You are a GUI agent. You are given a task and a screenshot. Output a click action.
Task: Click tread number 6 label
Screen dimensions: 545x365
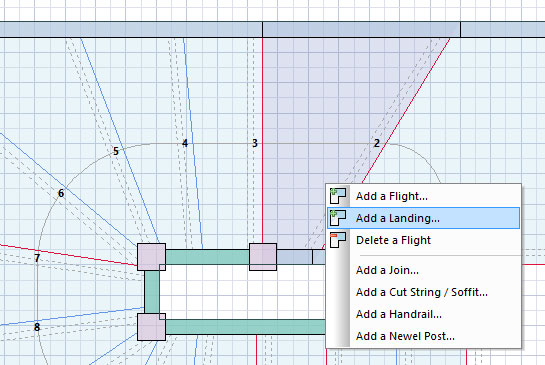(x=61, y=193)
